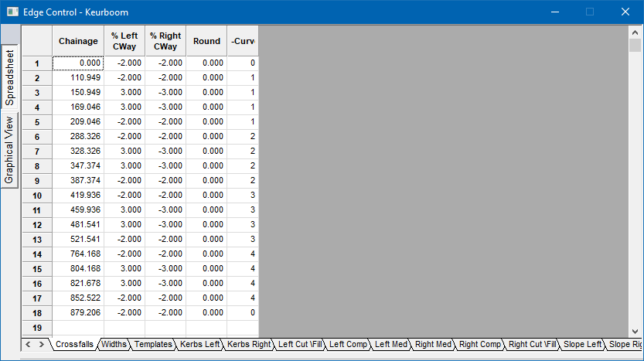Screen dimensions: 644x361
Task: Open the Templates sheet tab
Action: click(x=153, y=344)
